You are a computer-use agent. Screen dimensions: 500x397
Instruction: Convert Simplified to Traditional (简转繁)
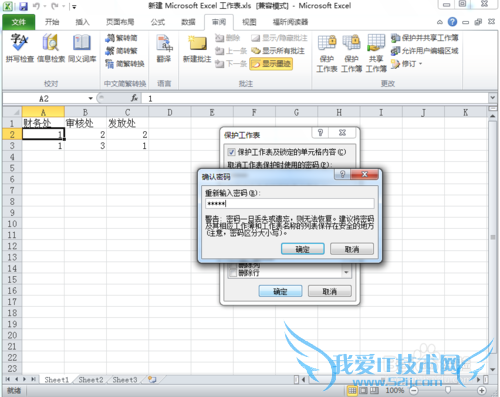tap(121, 51)
